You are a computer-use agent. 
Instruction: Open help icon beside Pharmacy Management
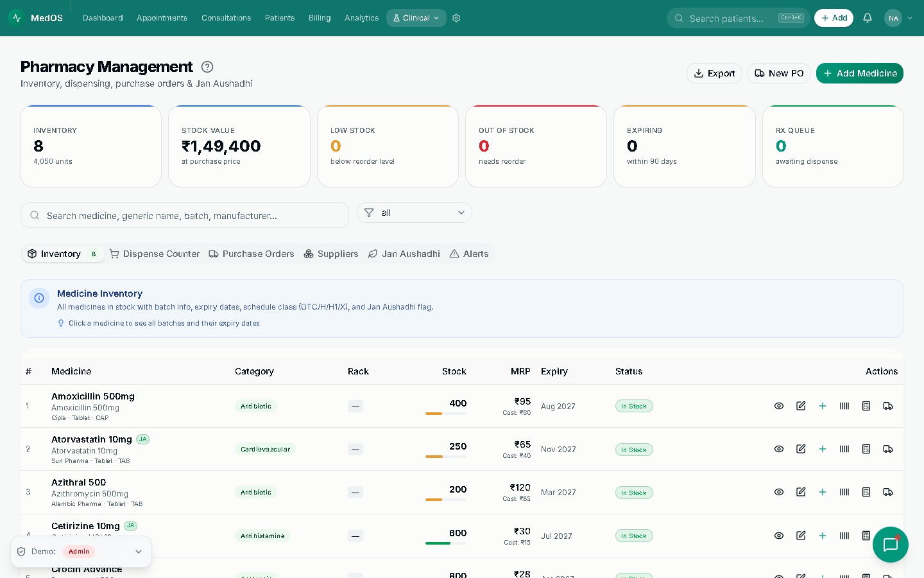click(207, 67)
